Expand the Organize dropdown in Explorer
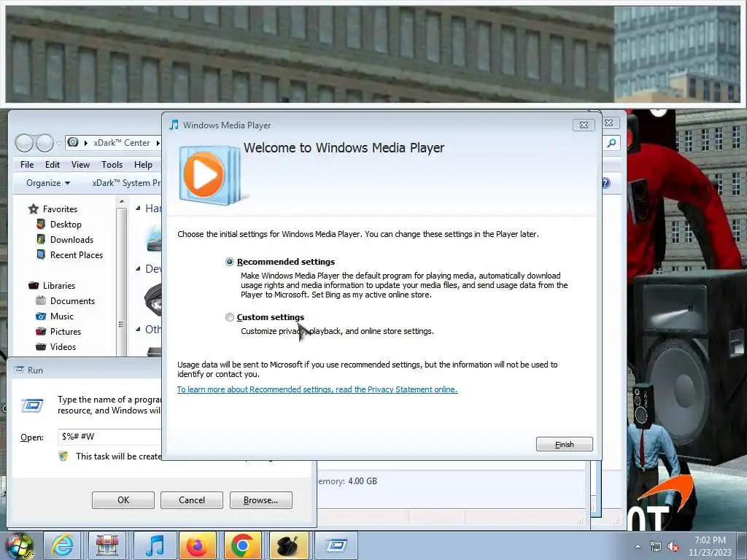Screen dimensions: 747x560 [x=48, y=183]
